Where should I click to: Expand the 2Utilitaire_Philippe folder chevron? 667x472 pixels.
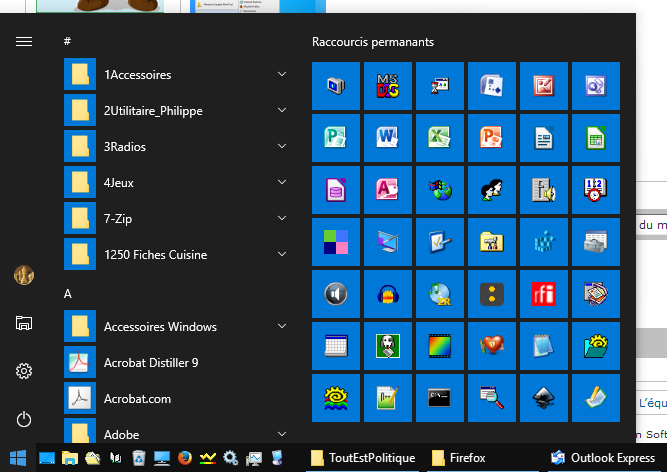pyautogui.click(x=282, y=111)
